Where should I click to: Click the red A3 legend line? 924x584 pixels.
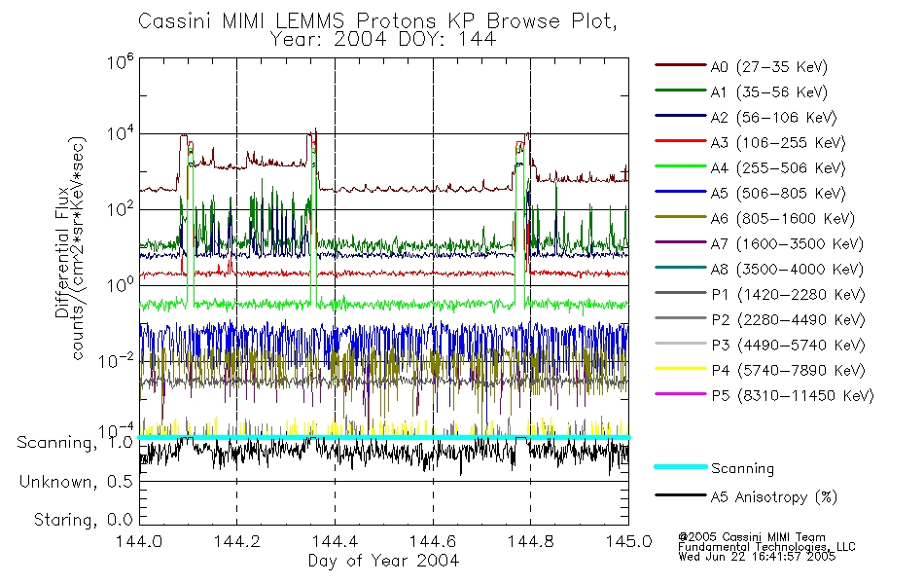coord(680,141)
